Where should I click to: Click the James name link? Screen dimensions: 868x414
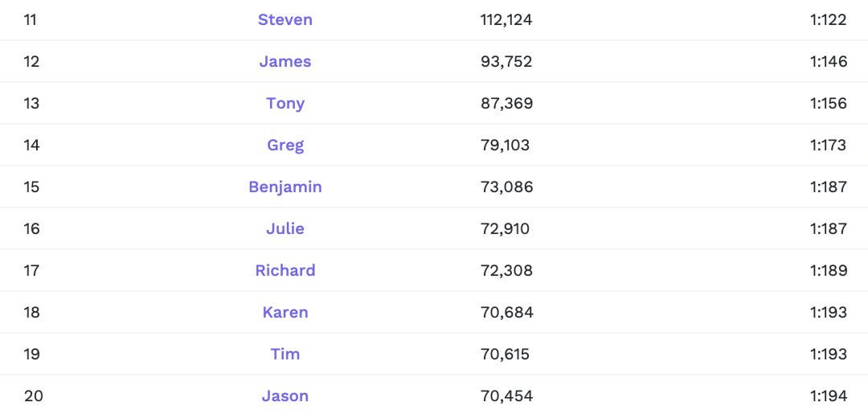[285, 62]
